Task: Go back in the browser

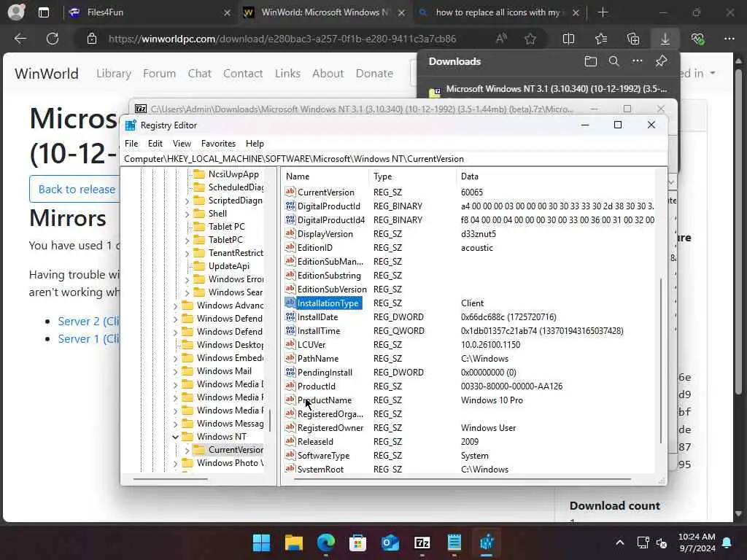Action: (x=20, y=39)
